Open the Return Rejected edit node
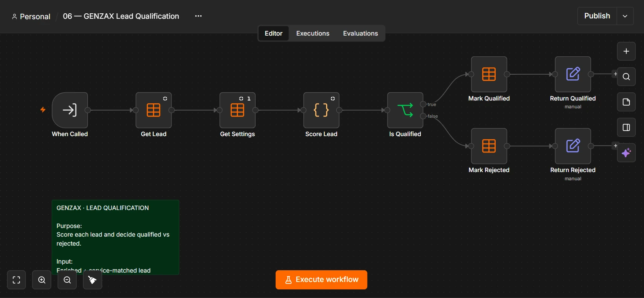This screenshot has width=644, height=298. (573, 146)
